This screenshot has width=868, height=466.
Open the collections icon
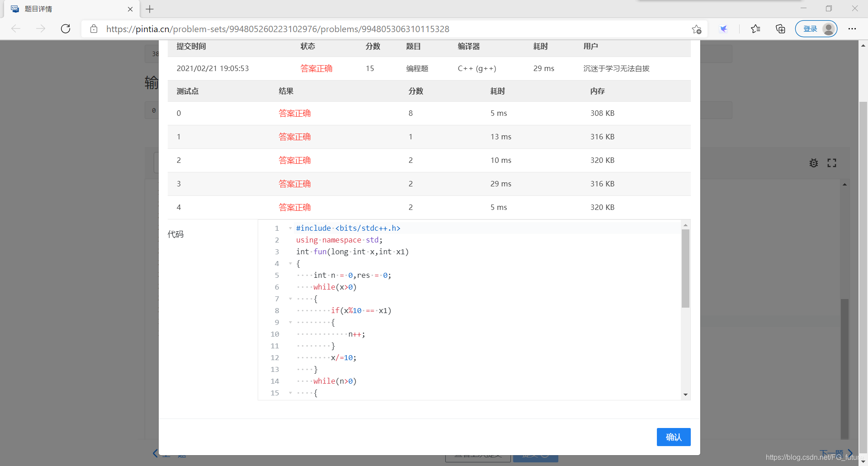pyautogui.click(x=780, y=29)
